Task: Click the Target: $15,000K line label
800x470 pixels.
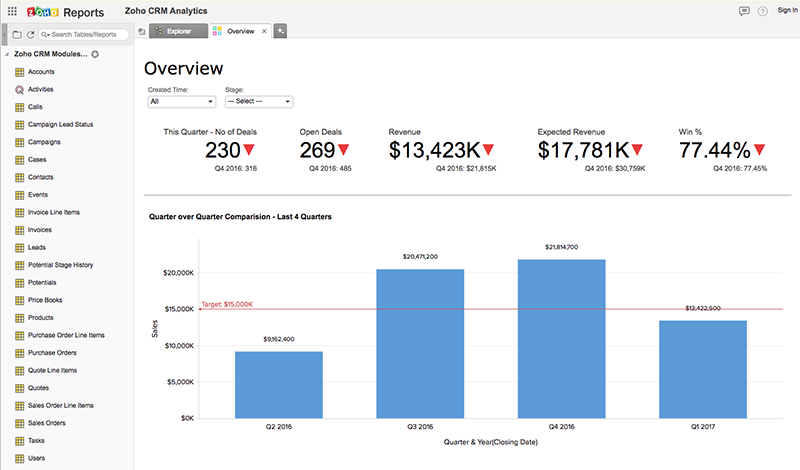Action: 227,304
